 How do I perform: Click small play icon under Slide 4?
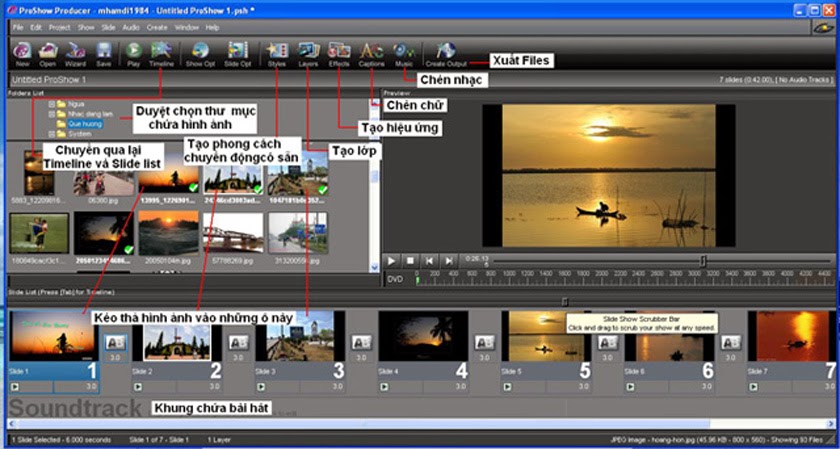pos(384,387)
